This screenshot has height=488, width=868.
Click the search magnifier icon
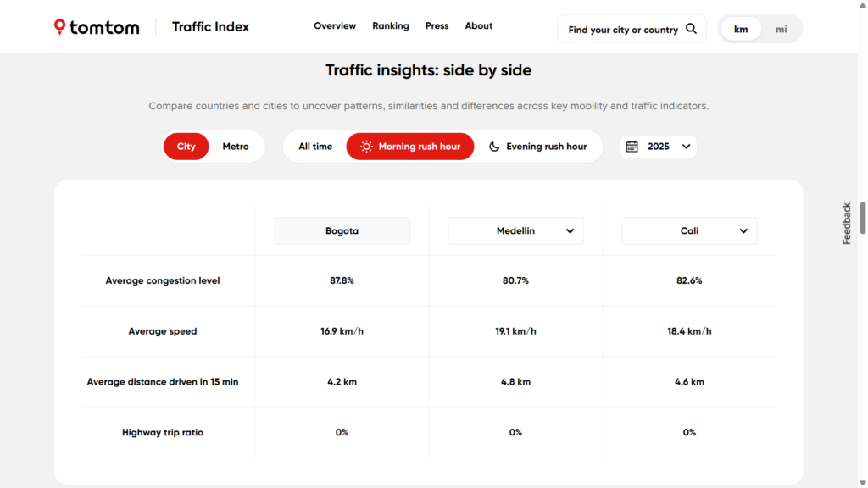[x=691, y=29]
